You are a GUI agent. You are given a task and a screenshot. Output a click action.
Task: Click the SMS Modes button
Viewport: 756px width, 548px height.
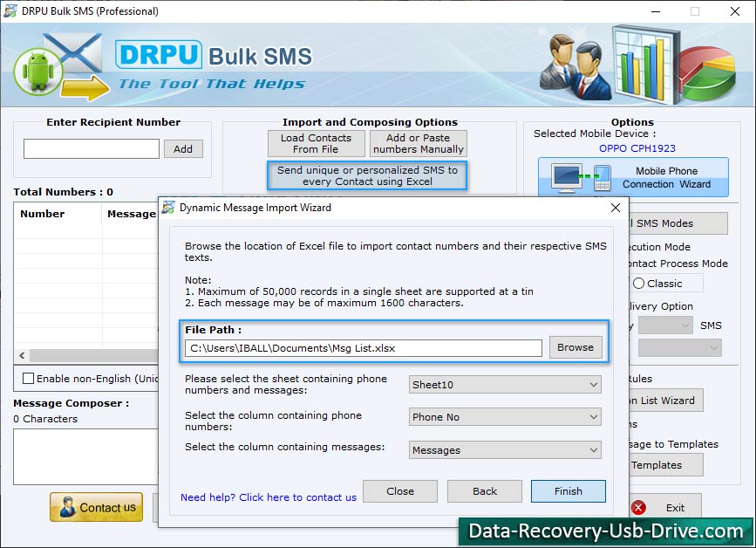678,223
